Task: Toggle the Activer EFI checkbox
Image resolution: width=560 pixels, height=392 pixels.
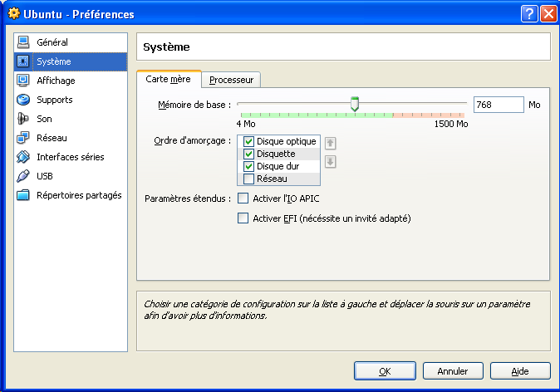Action: 243,218
